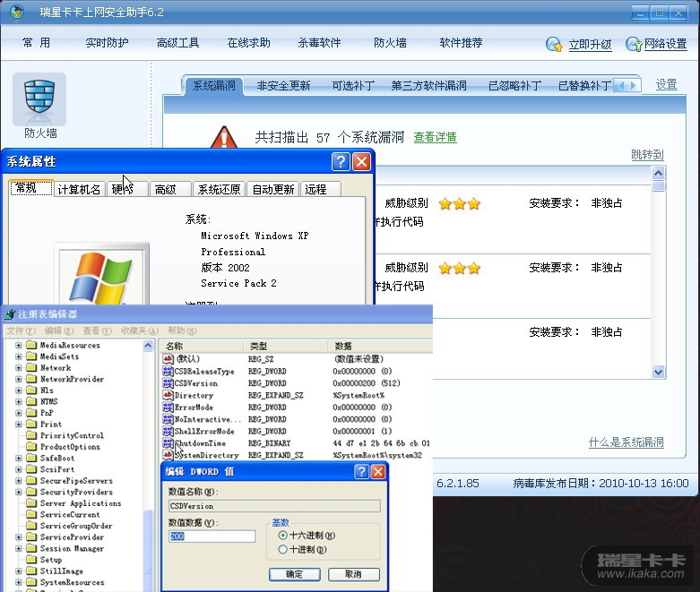Select the ShutdownTime registry value name

pyautogui.click(x=200, y=443)
